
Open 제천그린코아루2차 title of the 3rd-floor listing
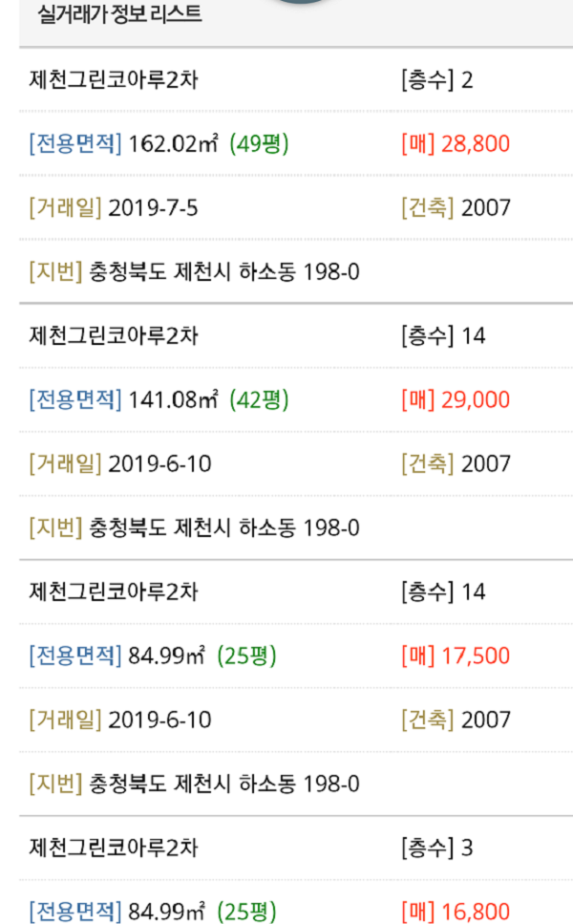[x=114, y=848]
